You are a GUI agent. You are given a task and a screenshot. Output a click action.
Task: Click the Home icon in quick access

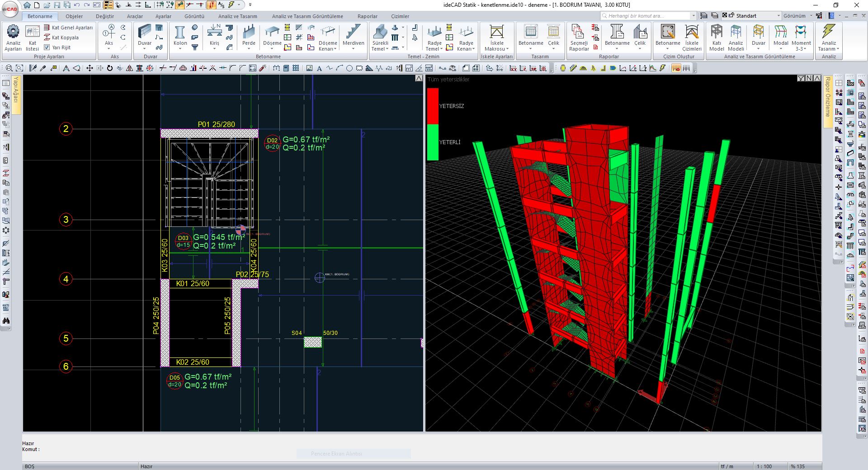pyautogui.click(x=27, y=5)
